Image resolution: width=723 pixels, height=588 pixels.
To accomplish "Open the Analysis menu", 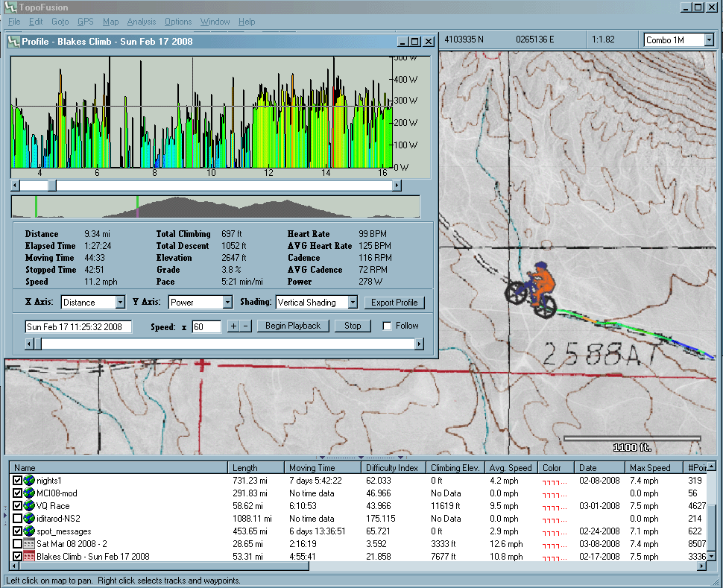I will [x=142, y=22].
